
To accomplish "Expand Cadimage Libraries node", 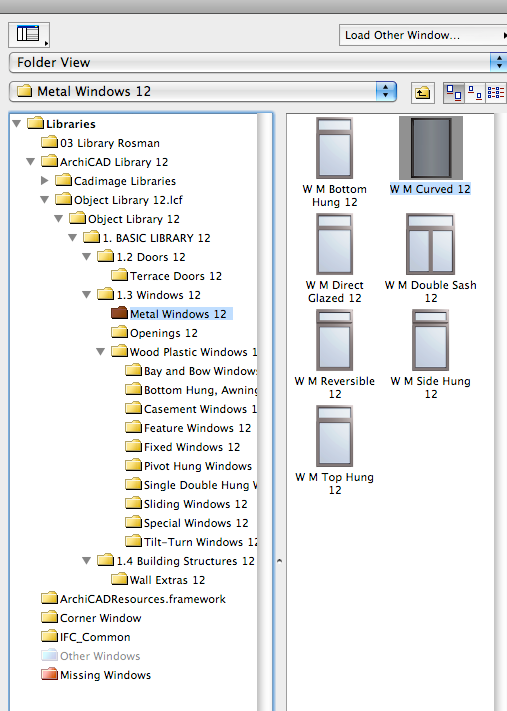I will [x=44, y=180].
